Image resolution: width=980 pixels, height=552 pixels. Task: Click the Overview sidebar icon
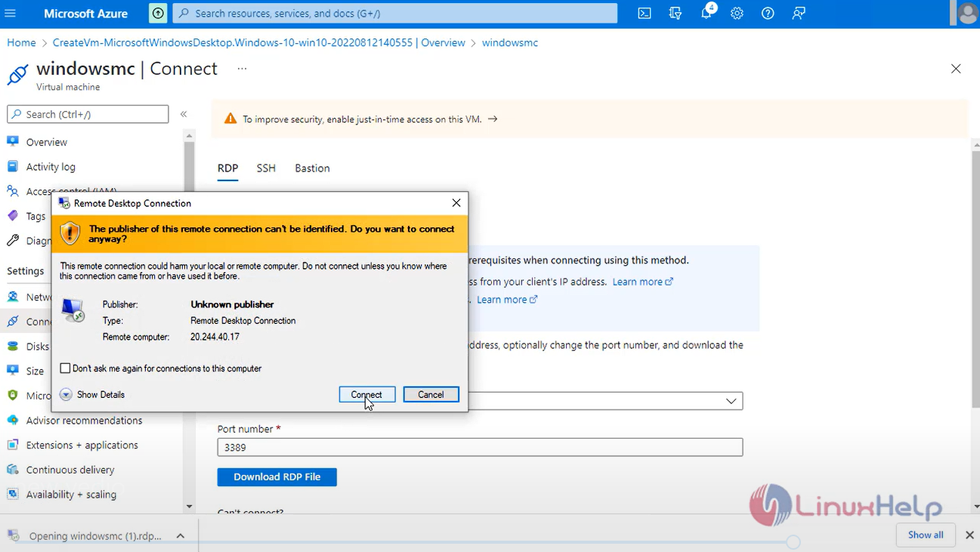(13, 141)
